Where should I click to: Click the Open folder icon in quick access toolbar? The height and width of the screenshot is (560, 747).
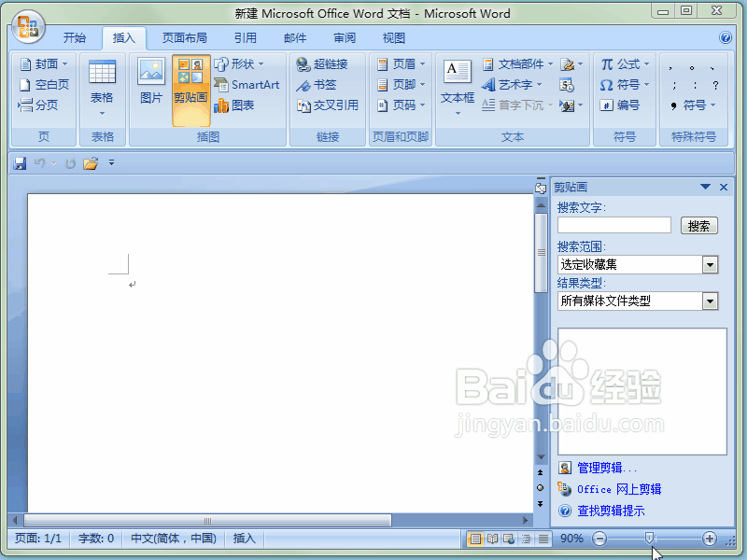coord(91,163)
